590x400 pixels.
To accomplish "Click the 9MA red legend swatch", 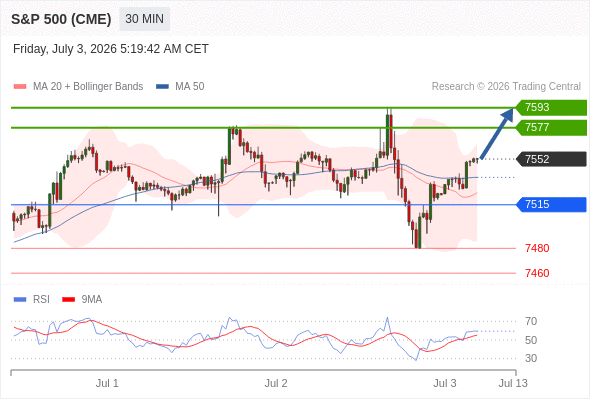I will click(x=68, y=300).
